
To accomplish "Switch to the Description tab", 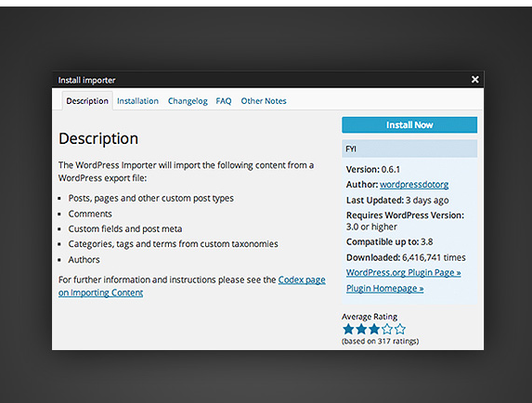I will [87, 100].
